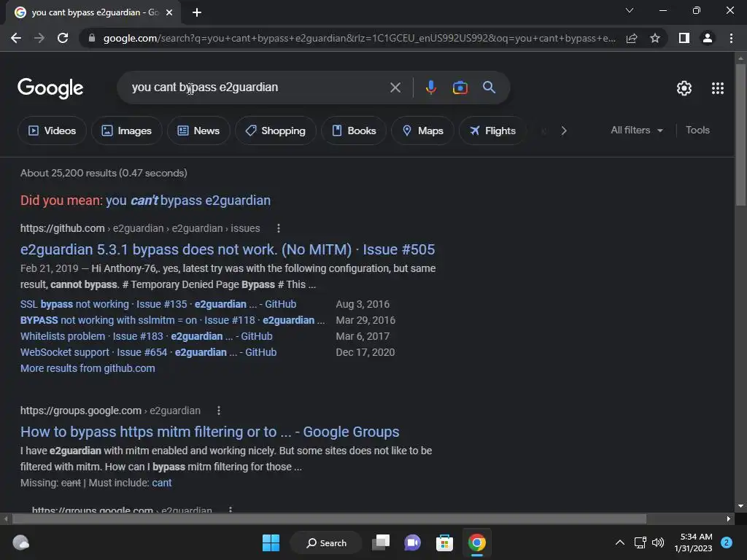Click the 'cant' must include link
Viewport: 747px width, 560px height.
pos(161,483)
